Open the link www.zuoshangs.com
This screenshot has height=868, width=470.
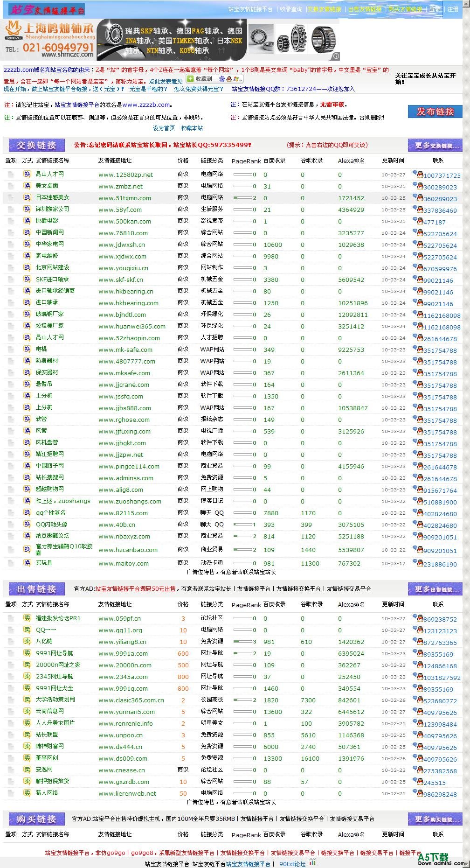(x=130, y=501)
